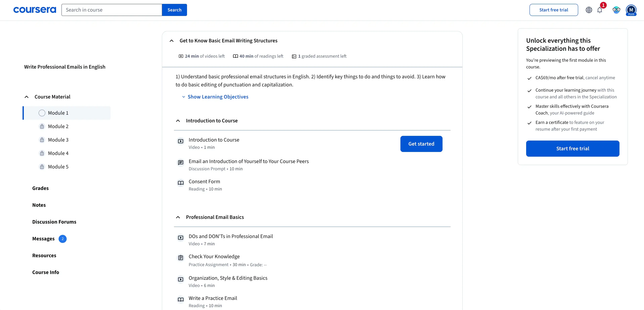Click the Coursera logo

tap(35, 10)
